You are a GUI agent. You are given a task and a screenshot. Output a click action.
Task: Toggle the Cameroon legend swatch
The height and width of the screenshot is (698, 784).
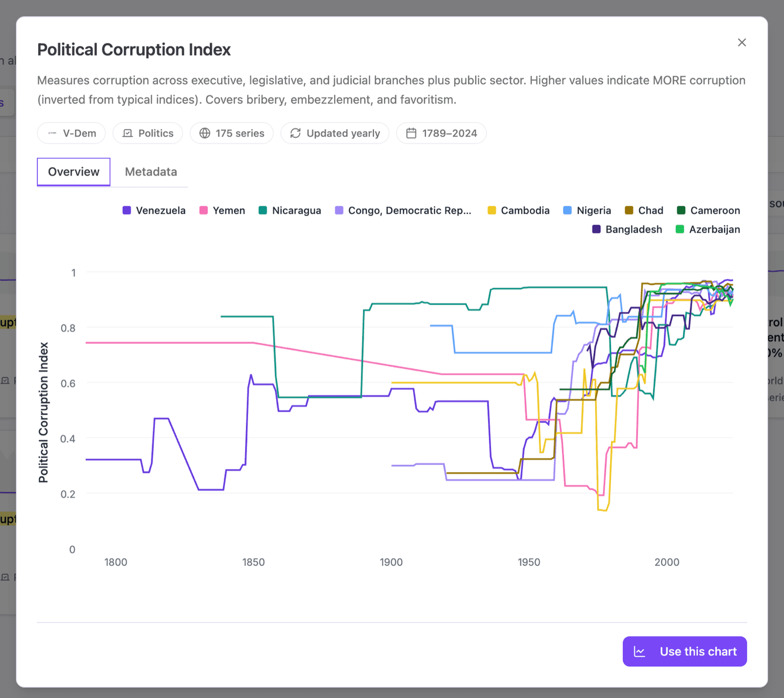tap(681, 210)
